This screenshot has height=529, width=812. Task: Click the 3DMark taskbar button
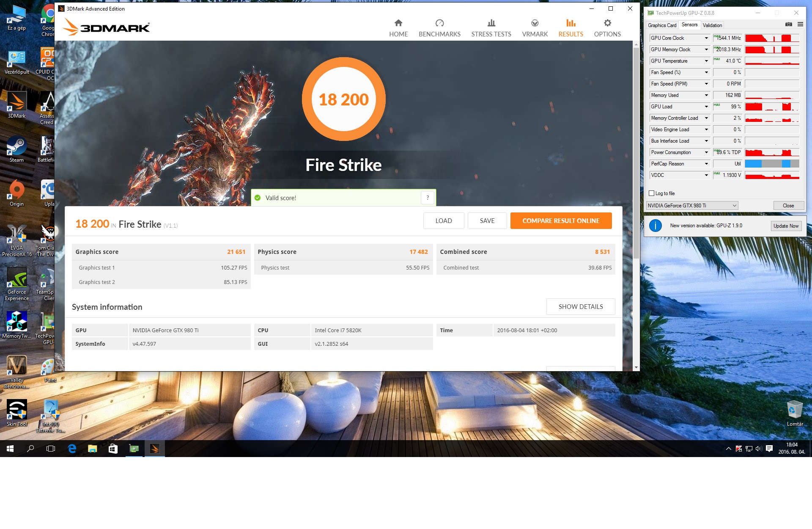155,449
